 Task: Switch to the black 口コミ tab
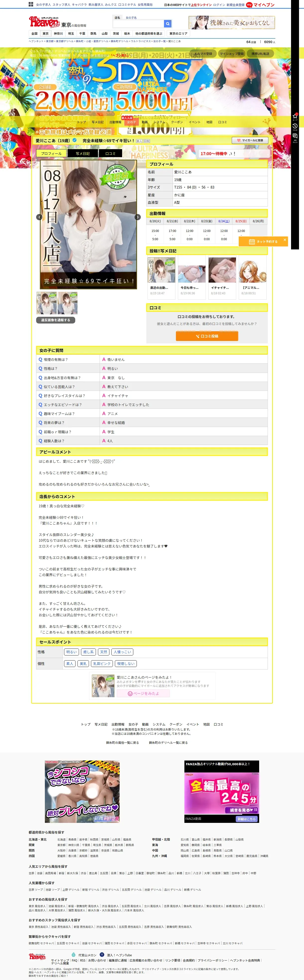point(110,153)
